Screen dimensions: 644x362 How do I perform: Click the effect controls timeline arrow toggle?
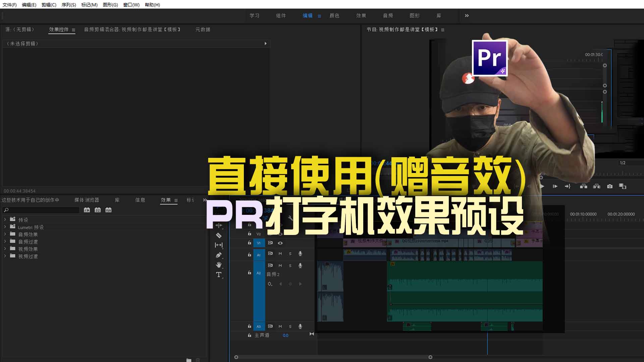coord(266,44)
